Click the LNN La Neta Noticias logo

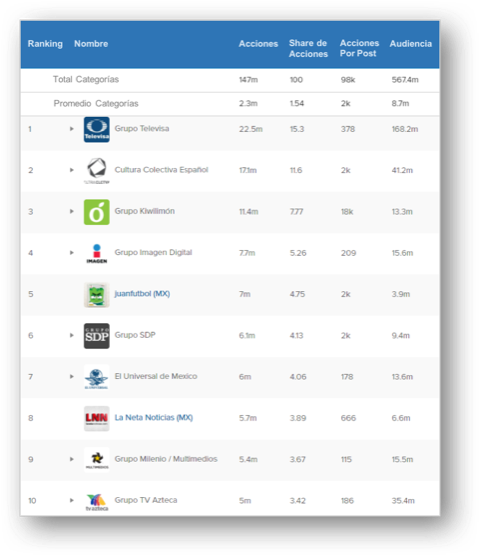click(96, 418)
